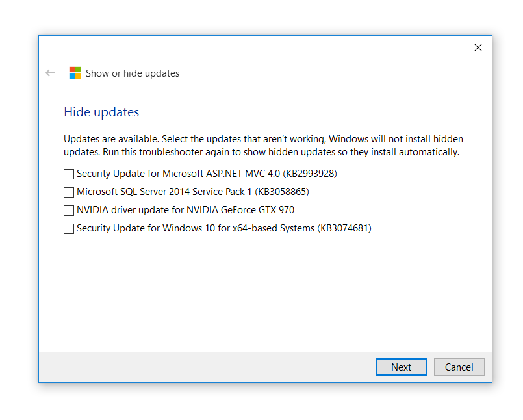Close the troubleshooter window with the X

point(478,47)
